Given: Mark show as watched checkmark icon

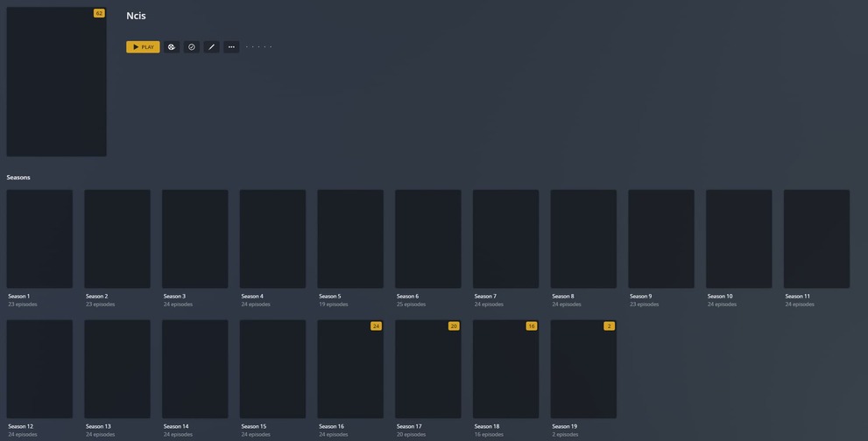Looking at the screenshot, I should click(192, 47).
